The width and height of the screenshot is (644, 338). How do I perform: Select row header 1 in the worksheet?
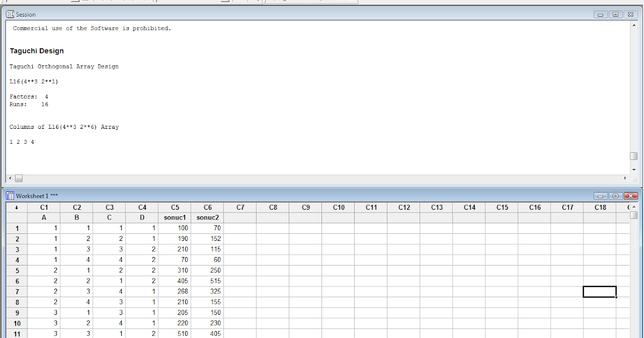[x=17, y=228]
